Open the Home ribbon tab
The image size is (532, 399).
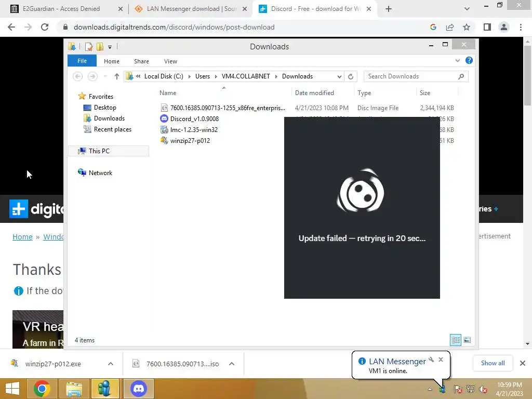coord(112,61)
